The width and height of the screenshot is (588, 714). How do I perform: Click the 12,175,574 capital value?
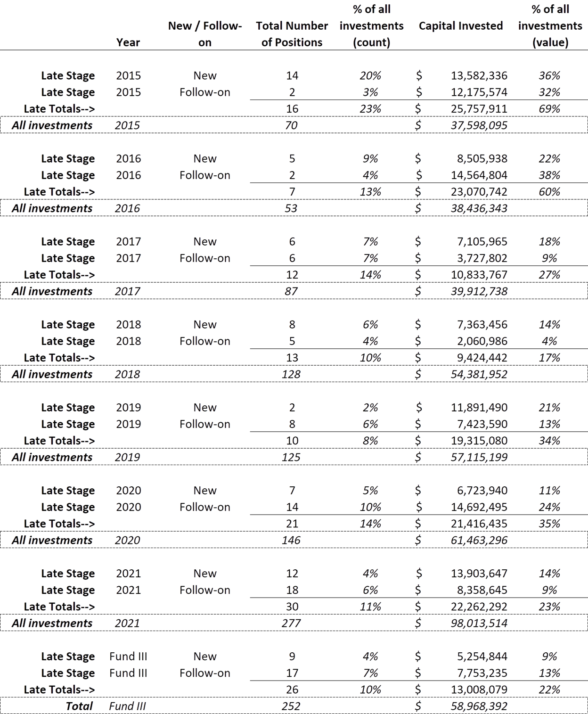tap(479, 92)
